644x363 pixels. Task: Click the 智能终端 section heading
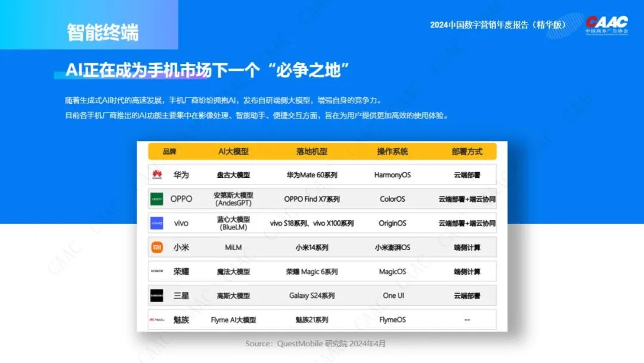tap(103, 32)
